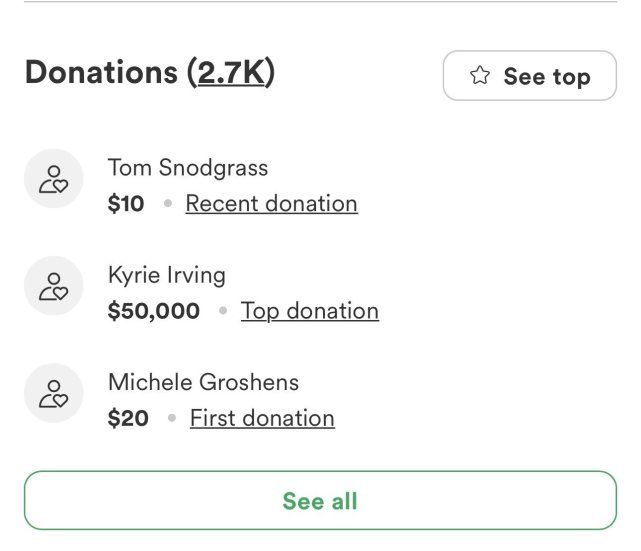Follow the First donation link
This screenshot has height=551, width=641.
(x=262, y=418)
